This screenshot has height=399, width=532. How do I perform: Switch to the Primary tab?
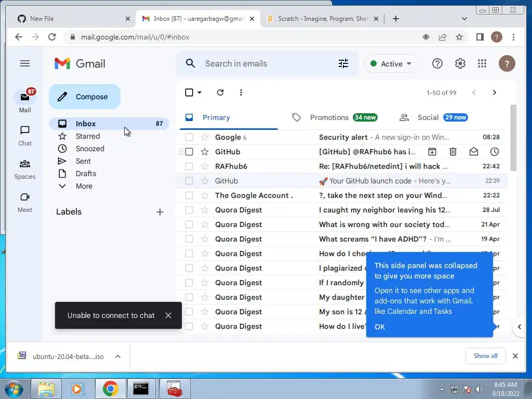coord(229,117)
